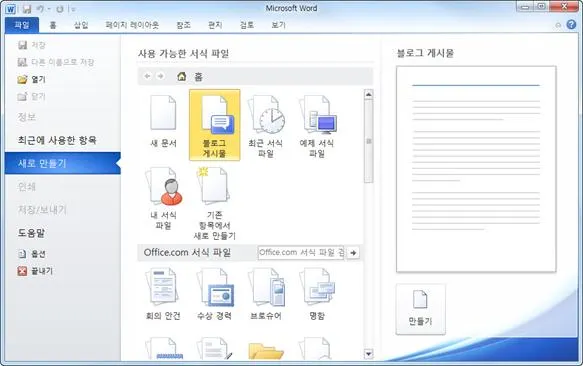Click 열기 to open a file
This screenshot has width=583, height=366.
(x=32, y=79)
